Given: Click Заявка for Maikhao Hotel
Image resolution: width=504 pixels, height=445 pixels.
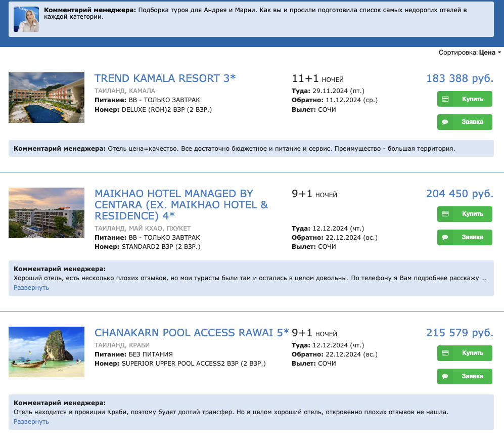Looking at the screenshot, I should tap(465, 237).
